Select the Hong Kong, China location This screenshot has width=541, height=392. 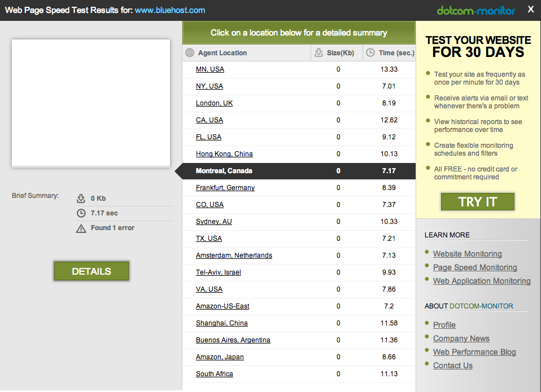pos(224,153)
